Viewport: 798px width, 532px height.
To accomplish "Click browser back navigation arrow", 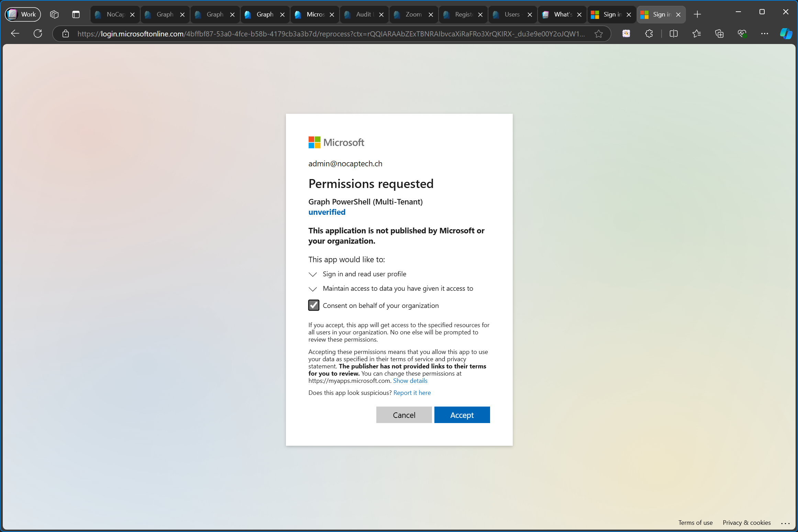I will point(15,33).
